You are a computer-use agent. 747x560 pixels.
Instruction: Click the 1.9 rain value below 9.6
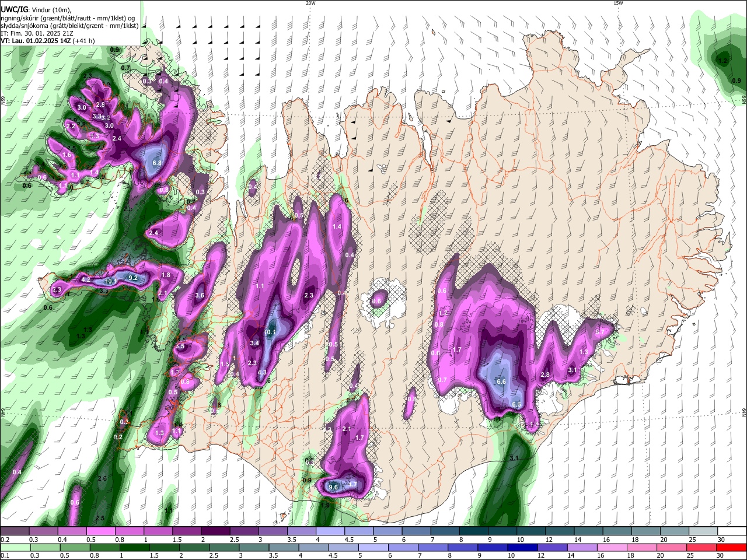324,505
